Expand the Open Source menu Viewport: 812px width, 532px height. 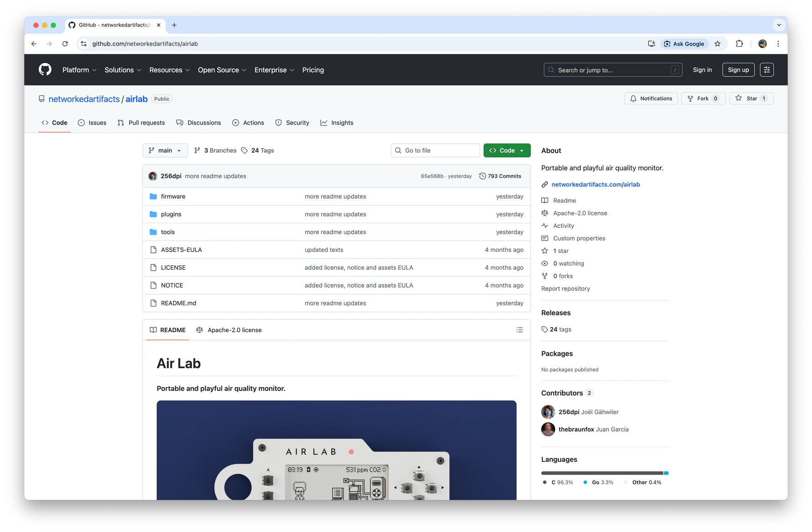coord(222,70)
